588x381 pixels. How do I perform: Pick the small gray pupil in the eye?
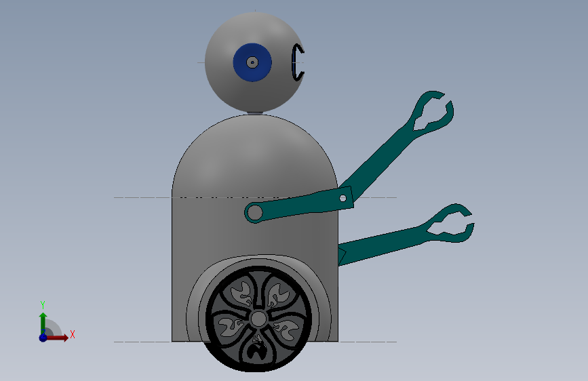252,62
